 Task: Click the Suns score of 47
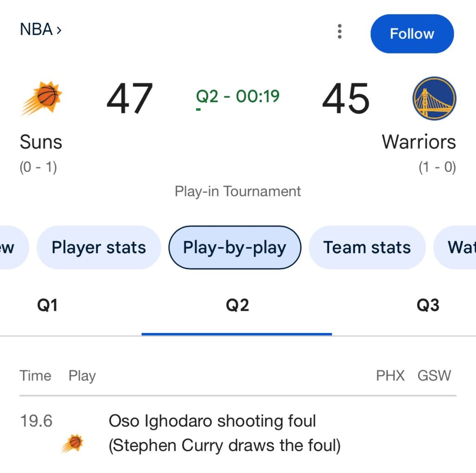click(130, 99)
